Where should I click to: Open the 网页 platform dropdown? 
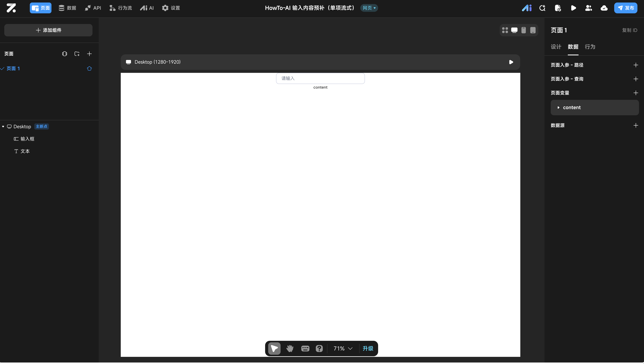369,8
